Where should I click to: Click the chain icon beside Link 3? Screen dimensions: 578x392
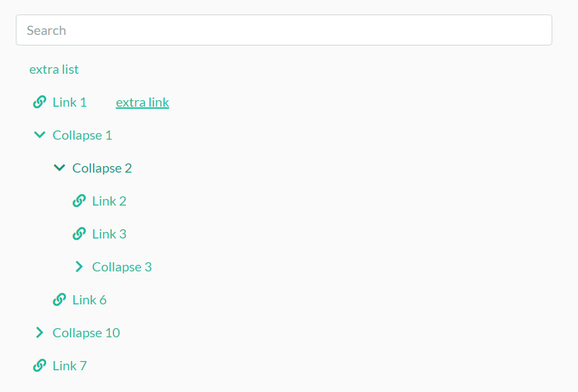(79, 233)
